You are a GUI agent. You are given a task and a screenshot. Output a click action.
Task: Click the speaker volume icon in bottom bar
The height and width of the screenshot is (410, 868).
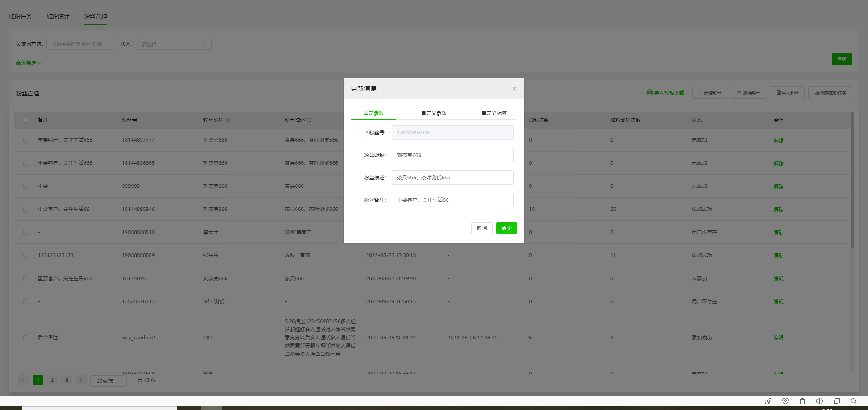819,401
